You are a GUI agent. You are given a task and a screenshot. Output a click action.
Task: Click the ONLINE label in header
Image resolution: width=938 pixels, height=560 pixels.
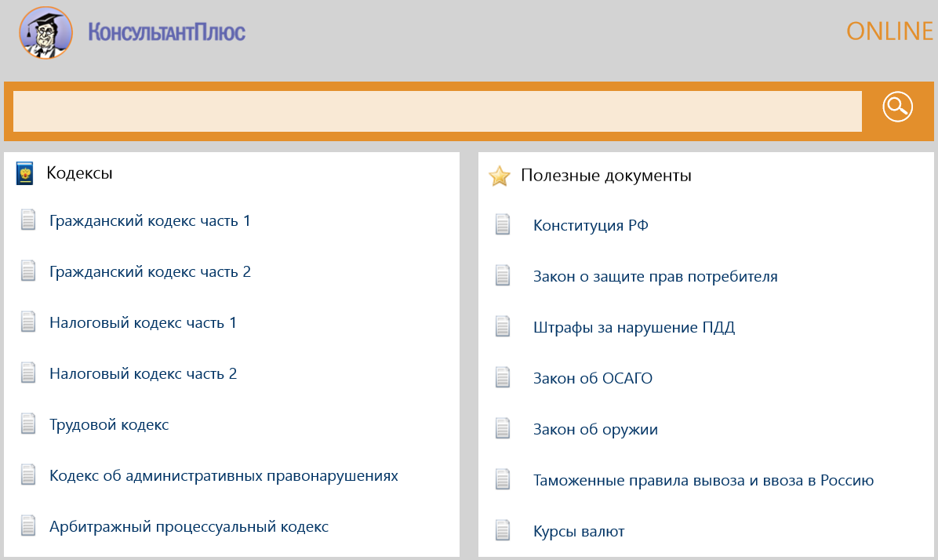[x=889, y=31]
